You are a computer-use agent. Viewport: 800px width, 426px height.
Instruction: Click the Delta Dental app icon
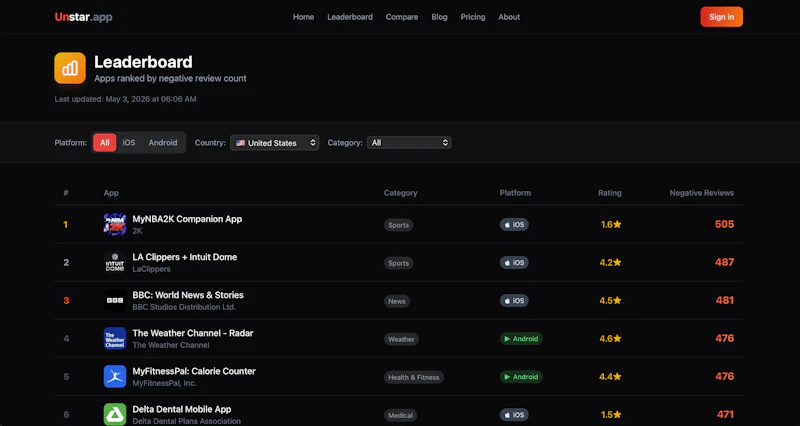coord(115,414)
